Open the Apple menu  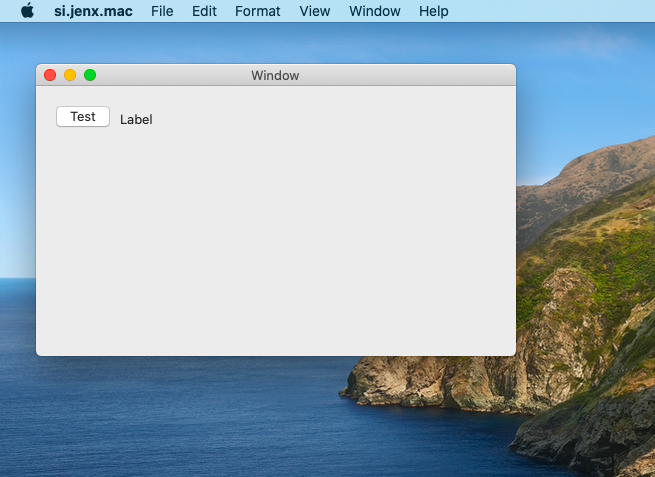point(28,10)
